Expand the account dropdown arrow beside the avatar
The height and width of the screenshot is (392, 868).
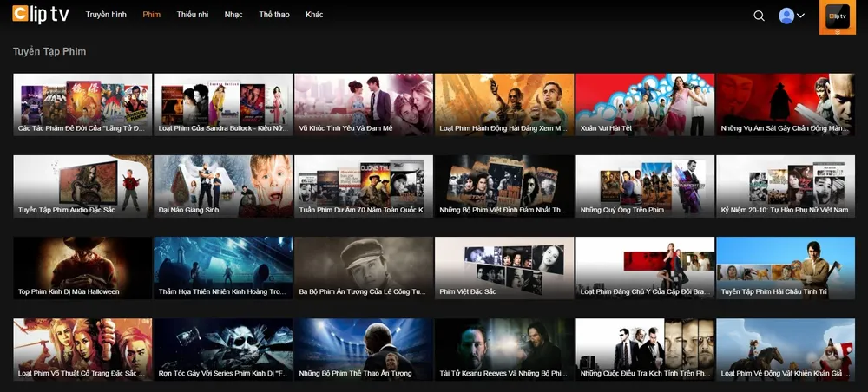click(x=800, y=16)
